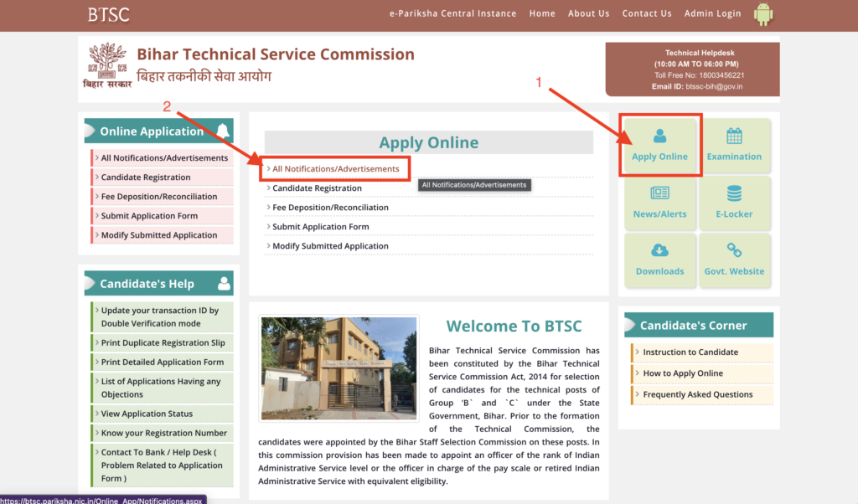The height and width of the screenshot is (504, 858).
Task: Open the Examination calendar tile
Action: tap(734, 146)
